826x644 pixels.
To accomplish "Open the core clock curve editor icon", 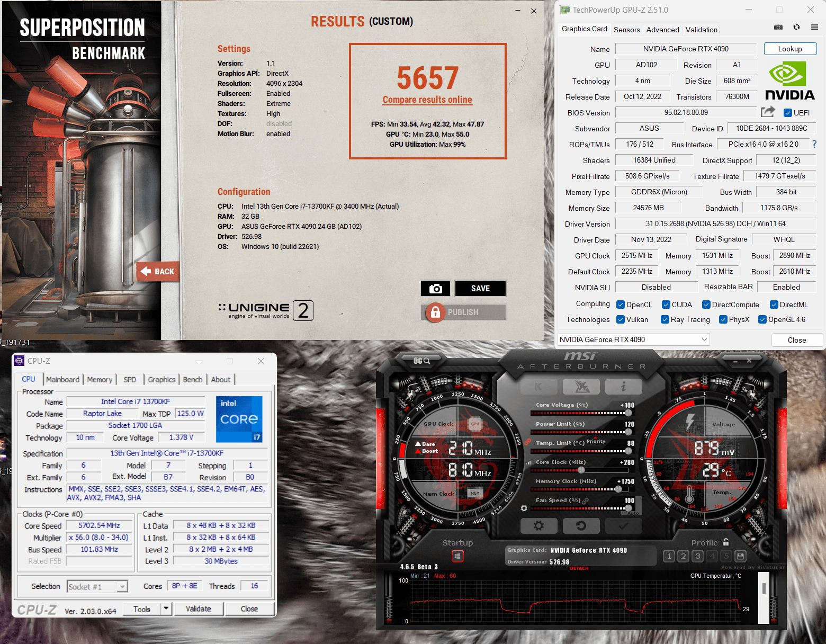I will click(528, 462).
